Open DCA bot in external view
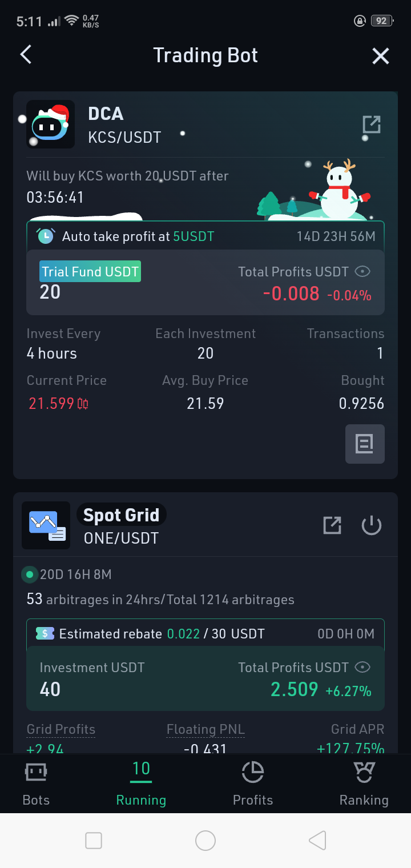 [x=372, y=124]
